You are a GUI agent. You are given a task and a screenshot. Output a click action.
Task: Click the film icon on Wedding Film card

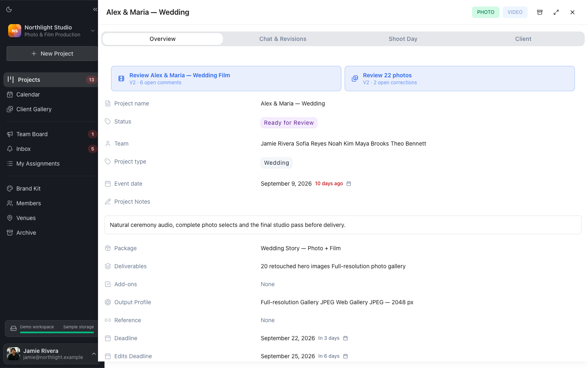[121, 79]
